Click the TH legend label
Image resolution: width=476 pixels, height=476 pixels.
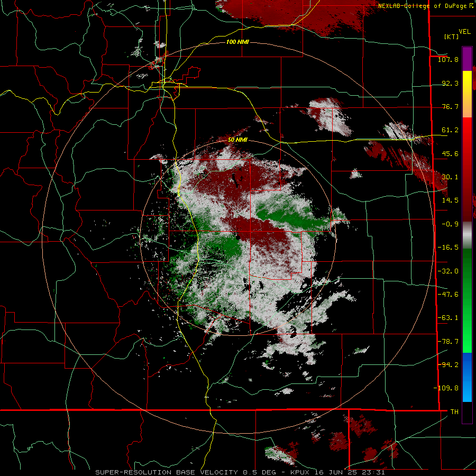pyautogui.click(x=454, y=412)
